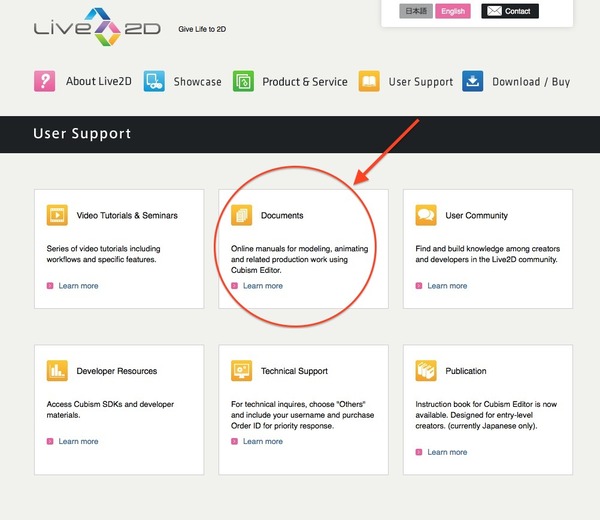Click pink arrow bullet under Publication

[x=419, y=452]
